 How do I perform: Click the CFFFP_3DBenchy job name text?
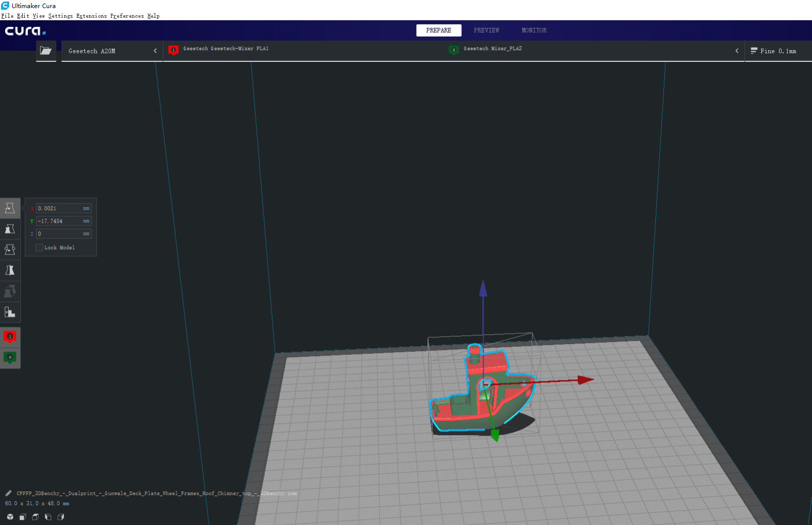coord(156,493)
